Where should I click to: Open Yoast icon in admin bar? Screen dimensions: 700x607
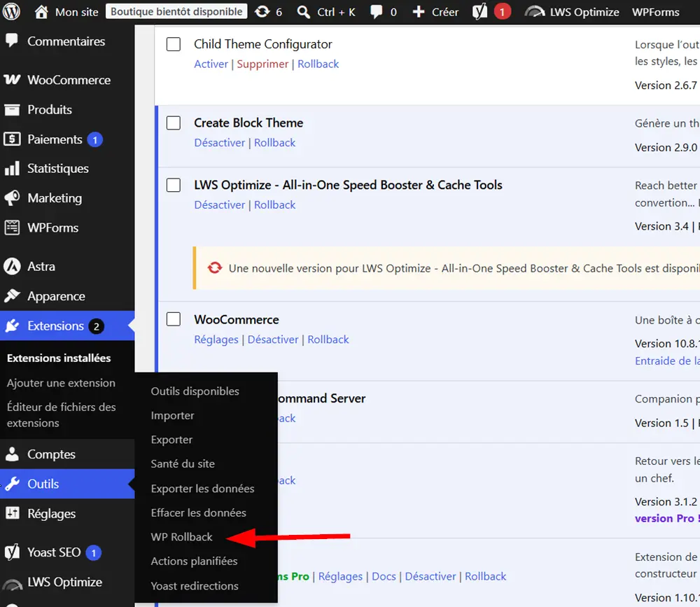[x=480, y=12]
